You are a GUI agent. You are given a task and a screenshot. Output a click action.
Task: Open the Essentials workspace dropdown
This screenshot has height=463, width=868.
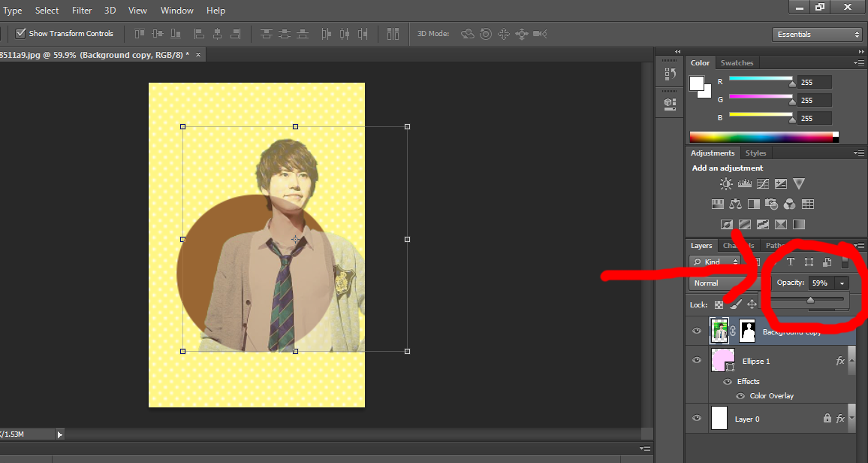[817, 35]
